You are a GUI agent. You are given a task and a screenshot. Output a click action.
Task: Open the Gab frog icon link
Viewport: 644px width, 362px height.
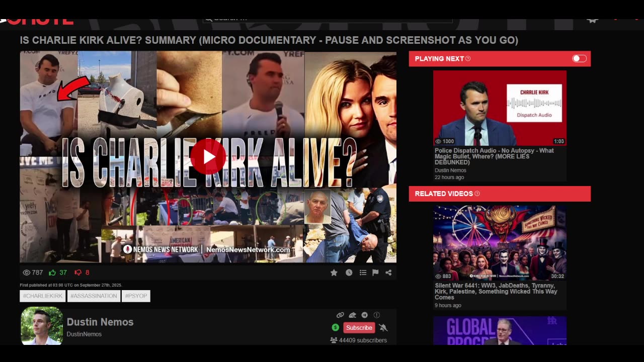click(x=352, y=315)
